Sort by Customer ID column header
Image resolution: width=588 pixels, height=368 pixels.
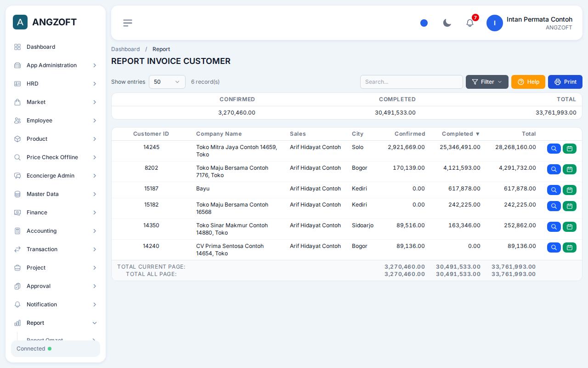[x=151, y=134]
